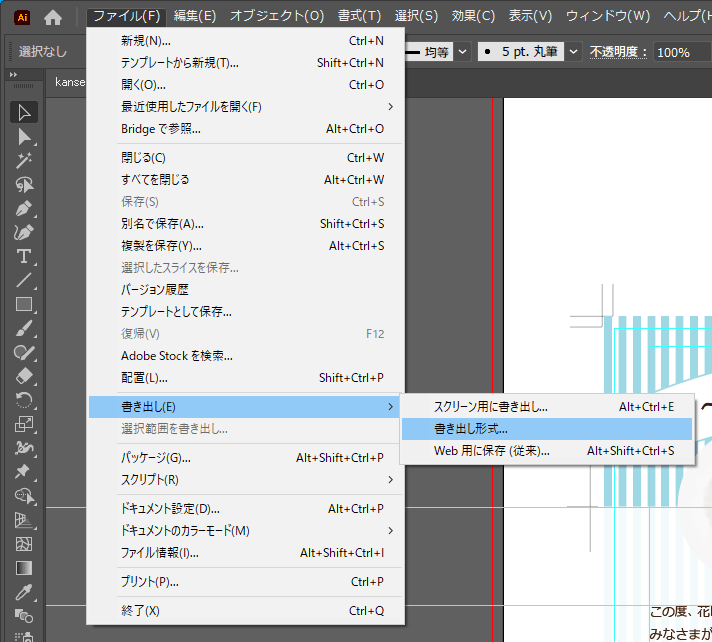Collapse the toolbar with double-arrow

point(14,75)
